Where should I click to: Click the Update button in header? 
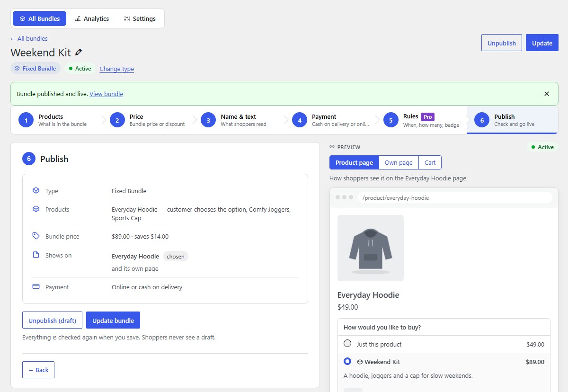(x=542, y=43)
